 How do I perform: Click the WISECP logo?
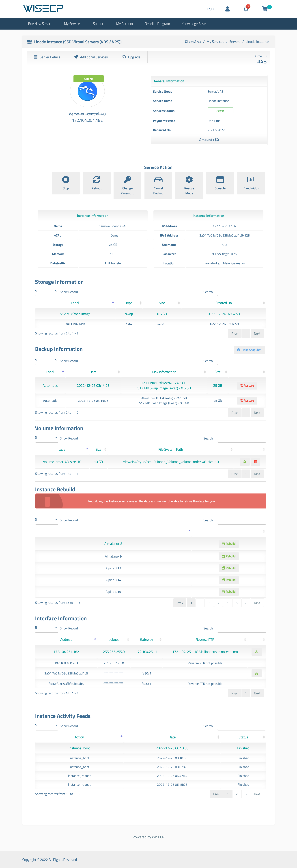[43, 8]
